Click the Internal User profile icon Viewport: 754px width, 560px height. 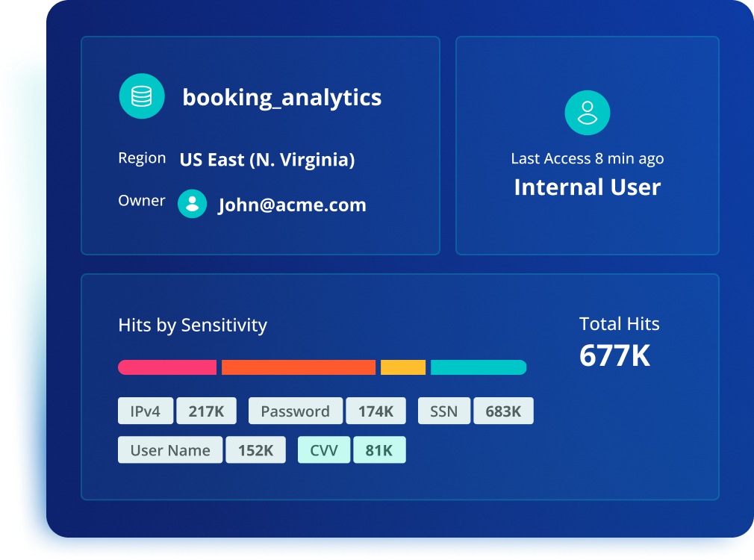click(x=587, y=113)
